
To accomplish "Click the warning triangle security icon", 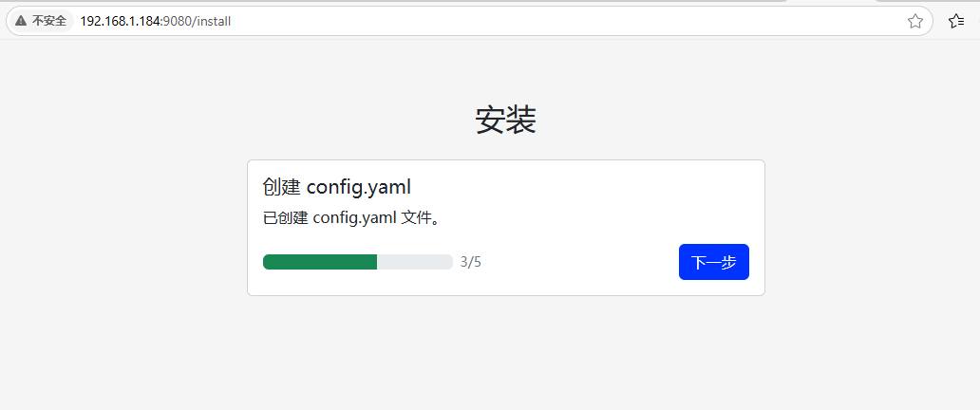I will (21, 21).
